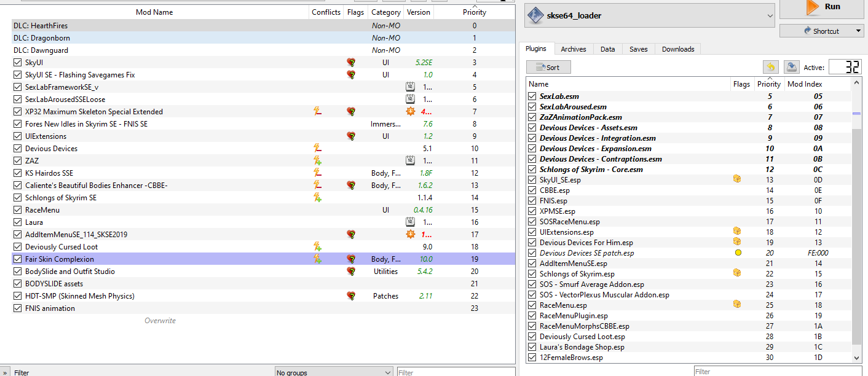868x376 pixels.
Task: Open the Data tab
Action: point(607,49)
